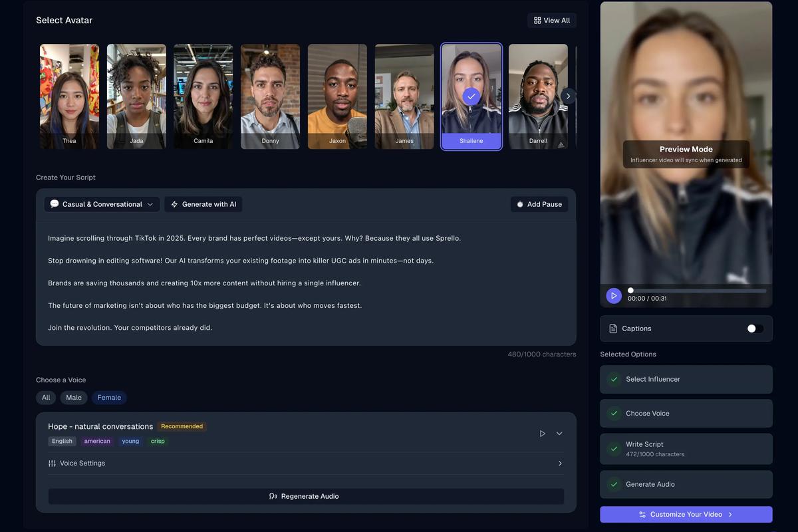Image resolution: width=798 pixels, height=532 pixels.
Task: Open the Choose Voice step
Action: click(686, 413)
